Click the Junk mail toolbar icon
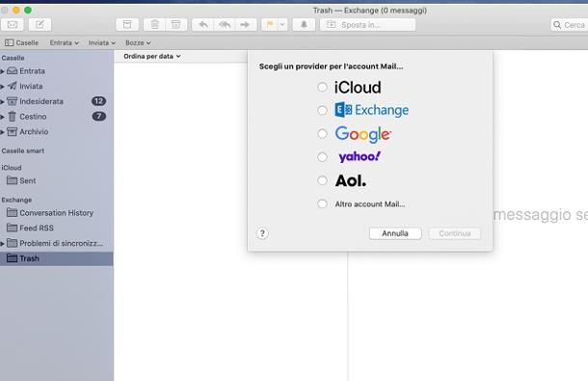 (175, 25)
